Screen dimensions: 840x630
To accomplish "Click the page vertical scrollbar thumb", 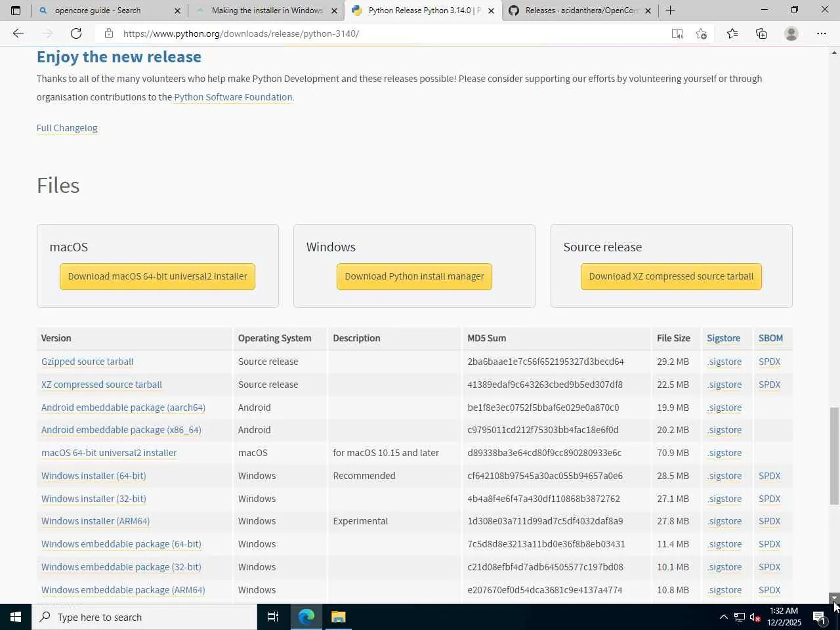I will coord(834,456).
